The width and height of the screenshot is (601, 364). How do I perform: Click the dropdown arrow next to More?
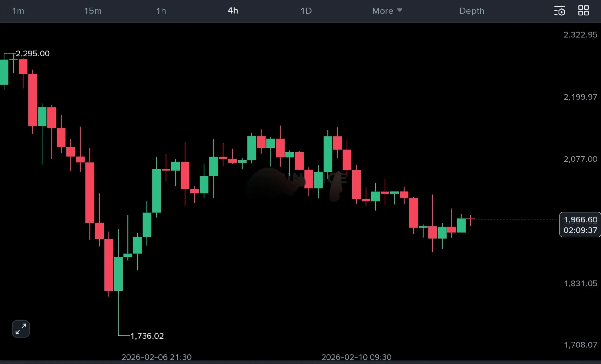click(400, 10)
